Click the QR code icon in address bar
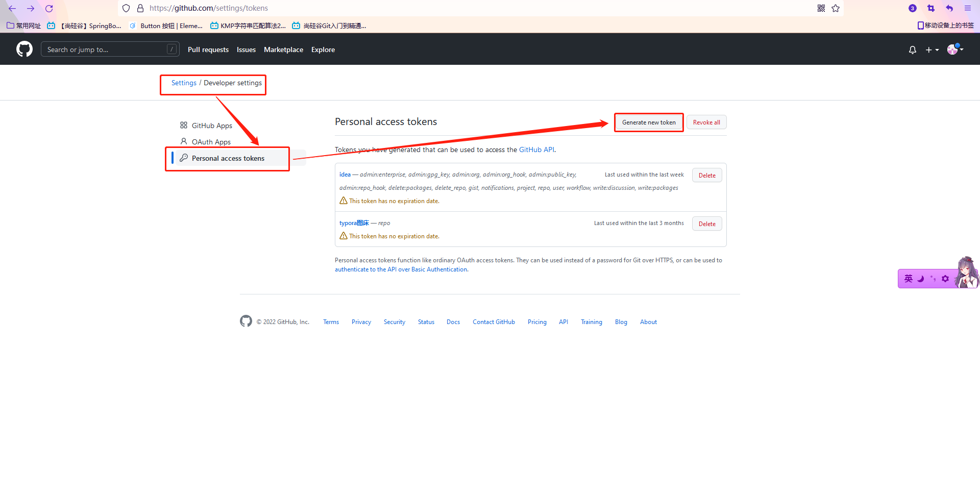980x496 pixels. tap(821, 8)
